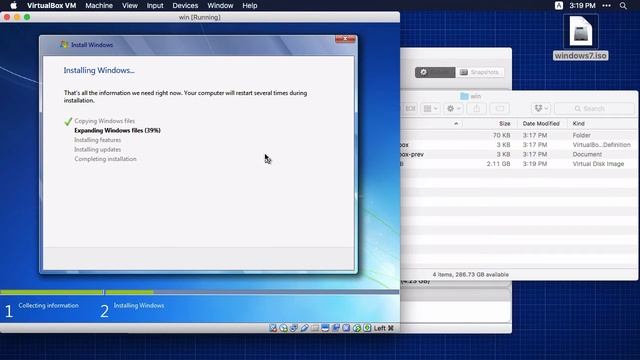The image size is (640, 360).
Task: Click the virtualization features status icon
Action: pos(346,328)
